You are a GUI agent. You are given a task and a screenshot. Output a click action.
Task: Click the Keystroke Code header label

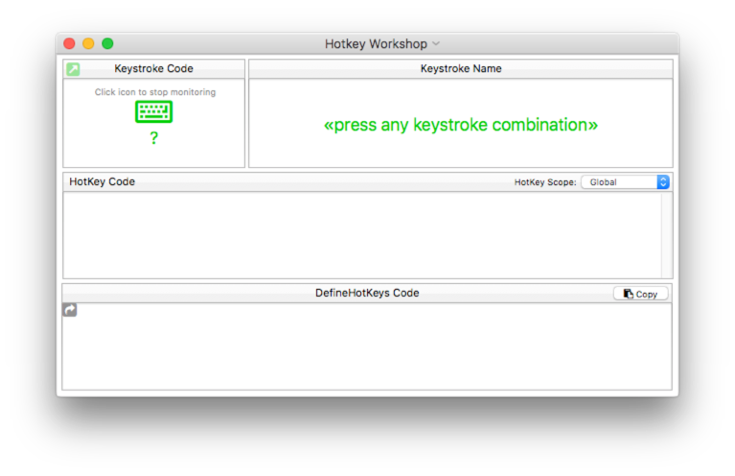point(154,68)
